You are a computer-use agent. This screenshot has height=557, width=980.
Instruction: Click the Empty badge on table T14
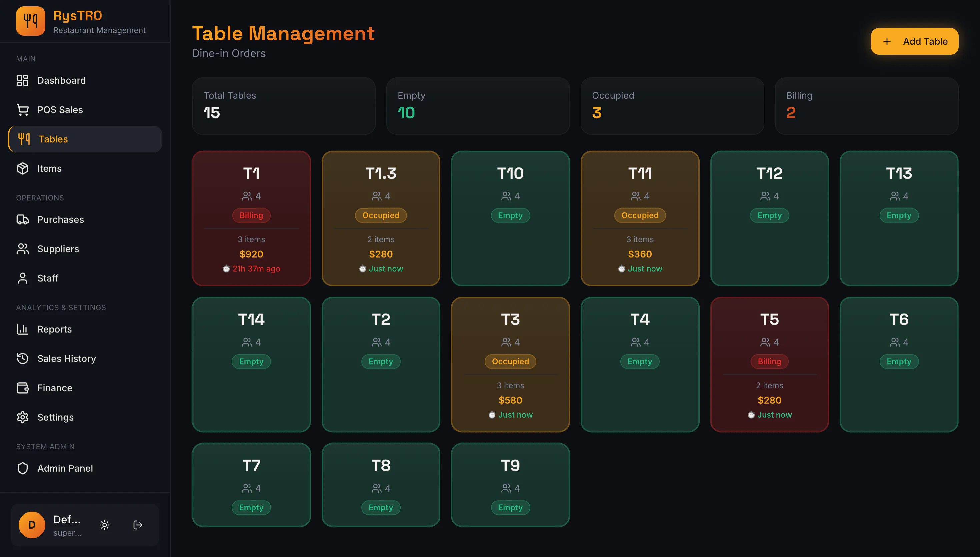[251, 362]
